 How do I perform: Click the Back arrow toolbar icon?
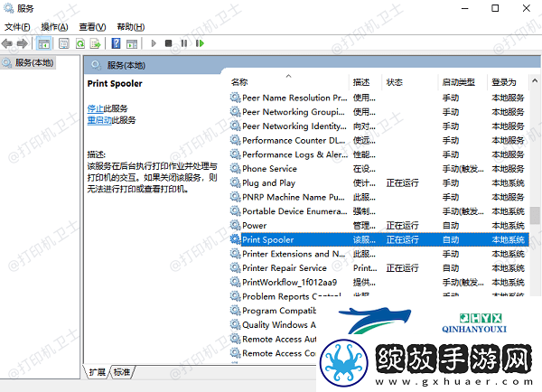coord(7,43)
